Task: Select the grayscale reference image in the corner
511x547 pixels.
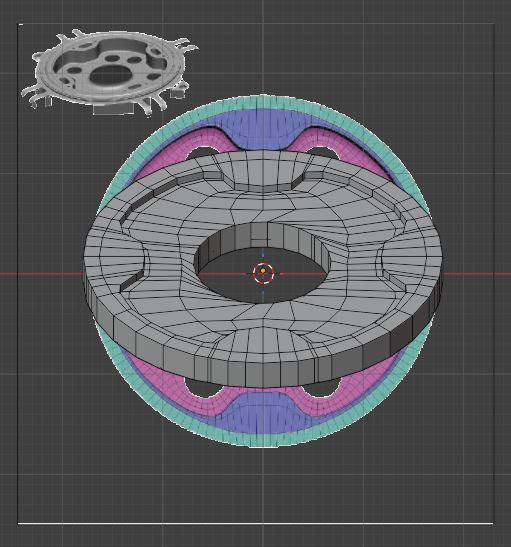Action: pos(109,72)
